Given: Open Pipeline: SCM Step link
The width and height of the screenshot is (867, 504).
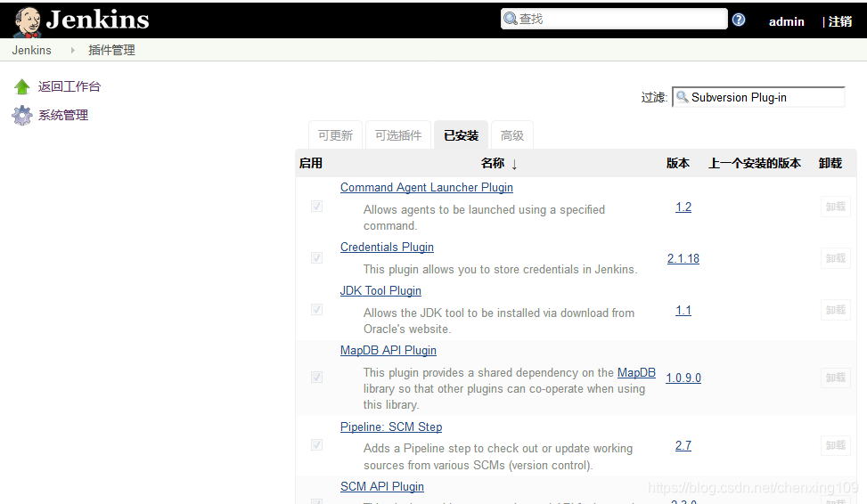Looking at the screenshot, I should [x=391, y=427].
